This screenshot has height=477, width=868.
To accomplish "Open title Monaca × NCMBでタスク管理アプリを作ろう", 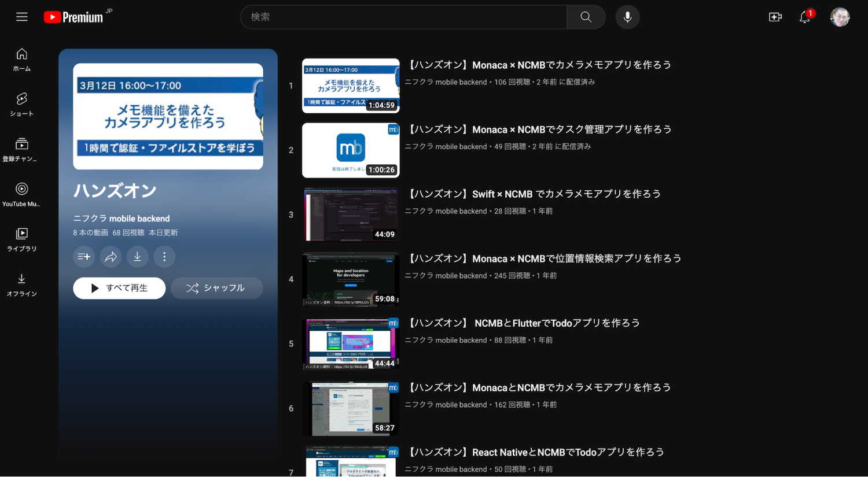I will point(538,130).
